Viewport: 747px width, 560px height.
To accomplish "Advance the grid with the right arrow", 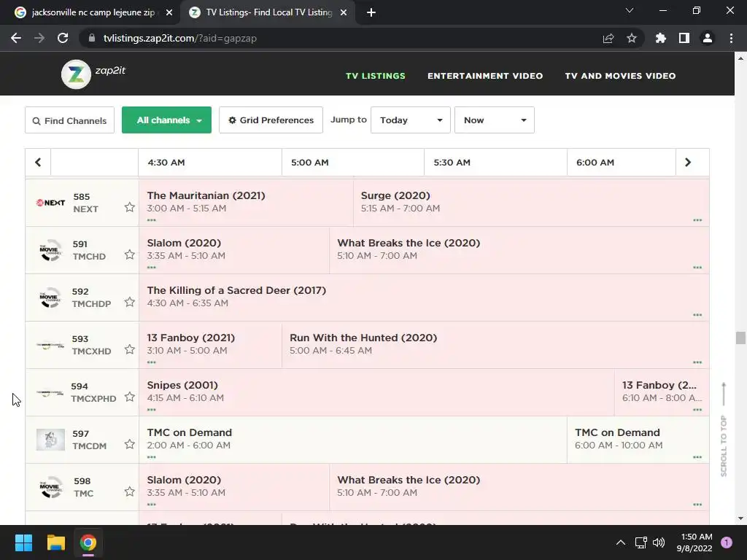I will 687,163.
